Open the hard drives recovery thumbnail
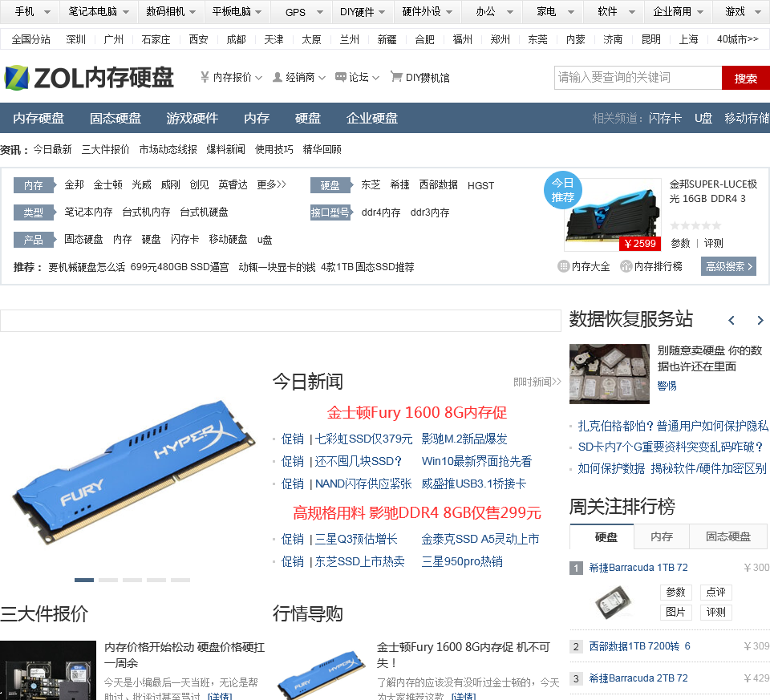The image size is (770, 700). point(610,374)
